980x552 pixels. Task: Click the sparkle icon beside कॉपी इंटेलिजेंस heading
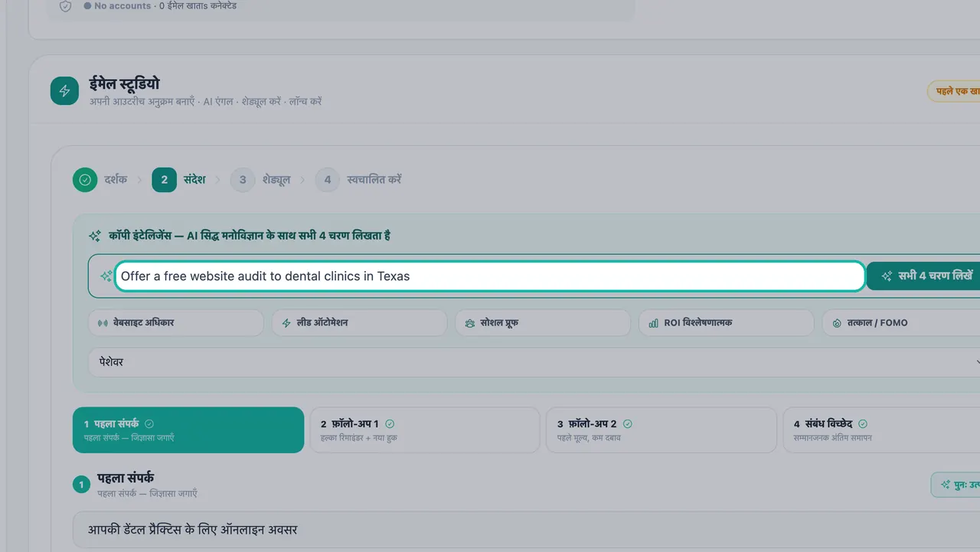point(95,236)
